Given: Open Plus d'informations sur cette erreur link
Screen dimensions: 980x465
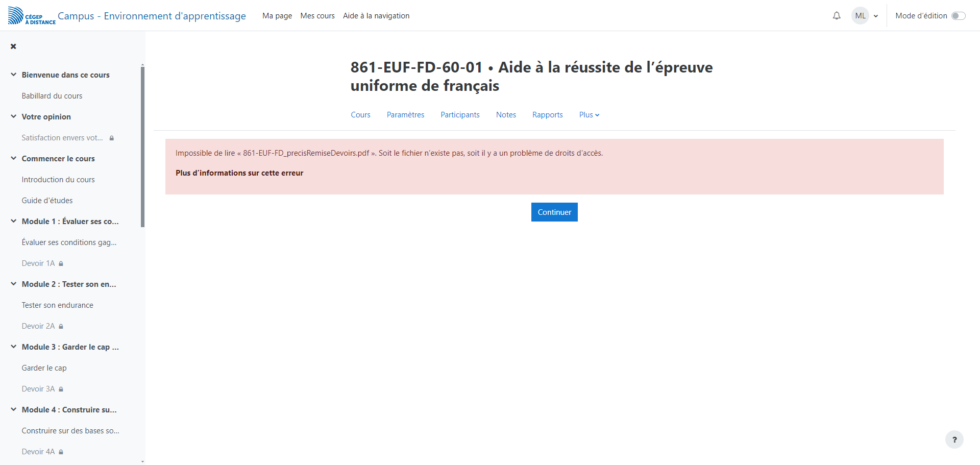Looking at the screenshot, I should pyautogui.click(x=239, y=173).
